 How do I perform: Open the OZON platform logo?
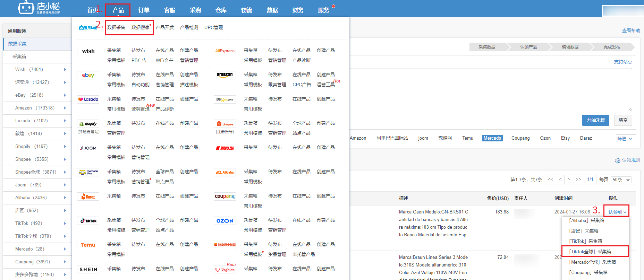tap(225, 221)
